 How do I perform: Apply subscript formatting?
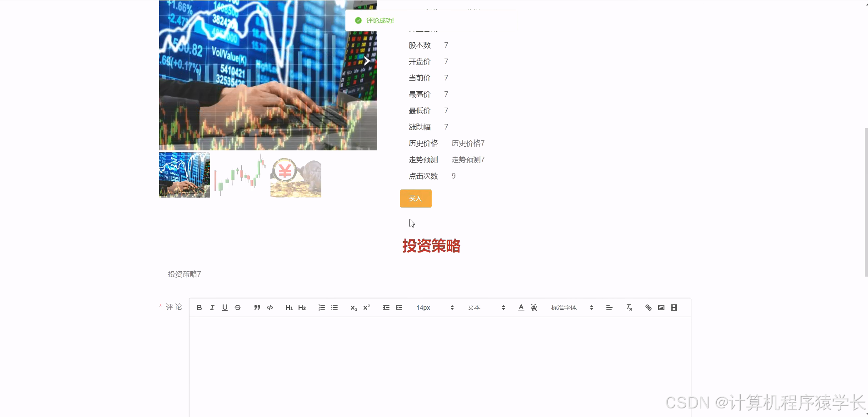tap(354, 308)
